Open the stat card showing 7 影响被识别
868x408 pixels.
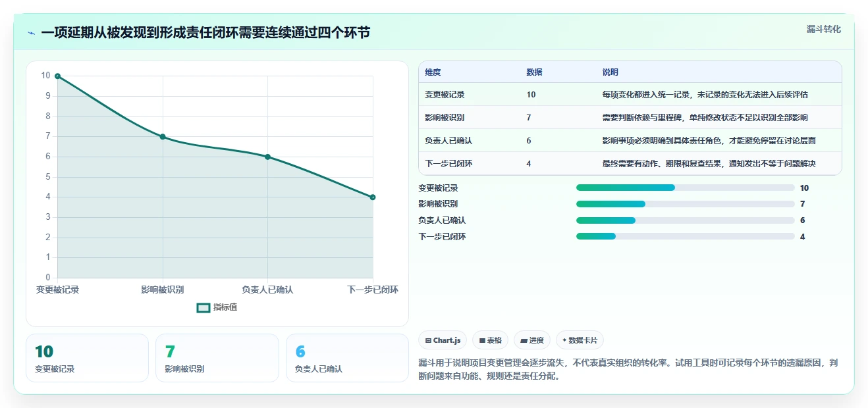217,358
